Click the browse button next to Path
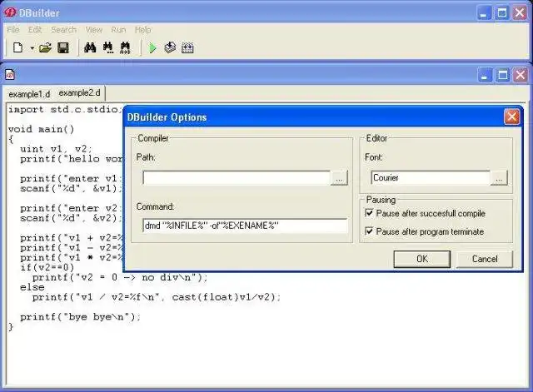The height and width of the screenshot is (392, 533). pyautogui.click(x=339, y=178)
